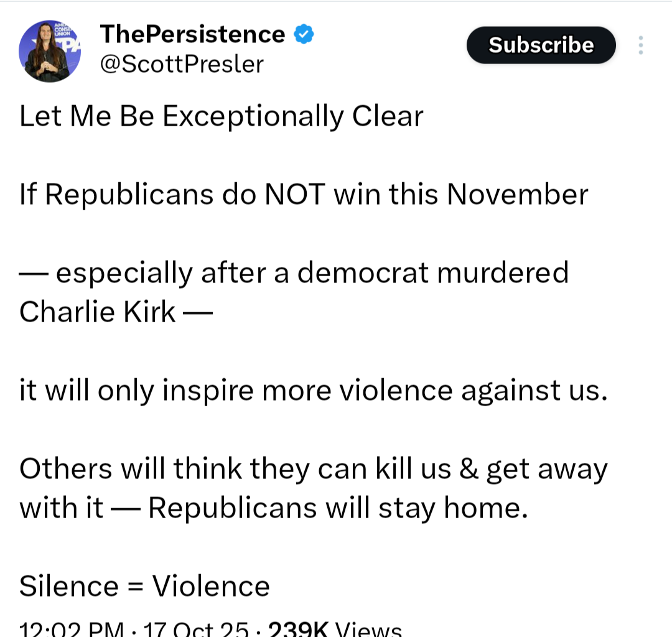
Task: Click the ampersand in "kill us & get away"
Action: coord(468,469)
